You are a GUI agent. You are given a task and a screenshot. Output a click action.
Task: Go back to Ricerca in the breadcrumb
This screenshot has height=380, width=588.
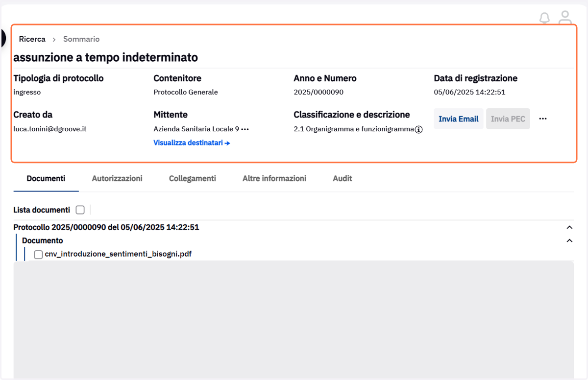click(x=32, y=39)
